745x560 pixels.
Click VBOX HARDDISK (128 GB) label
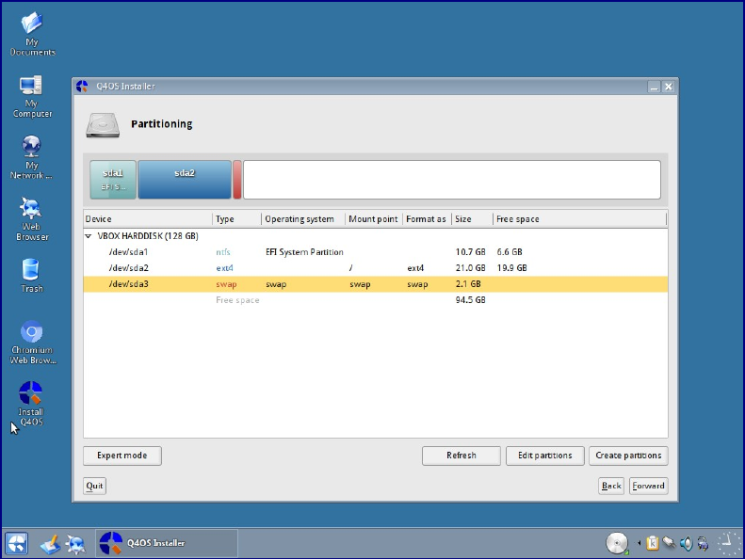(x=148, y=236)
